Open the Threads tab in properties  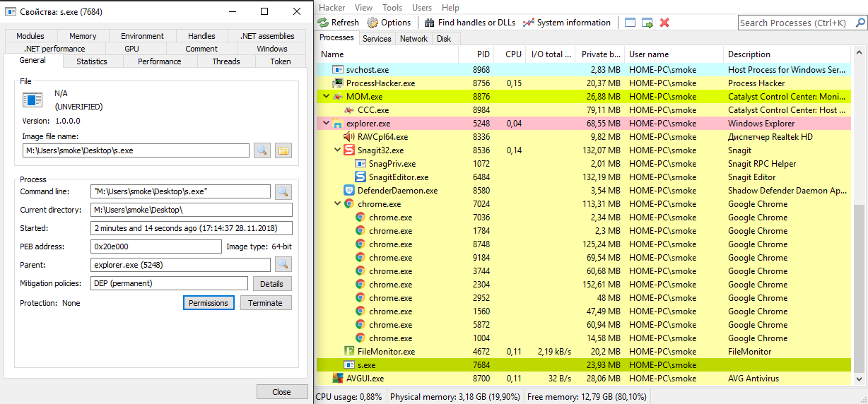pyautogui.click(x=226, y=61)
